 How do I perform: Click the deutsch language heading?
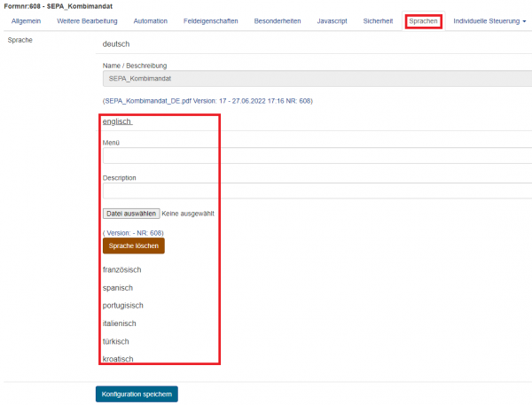[116, 44]
